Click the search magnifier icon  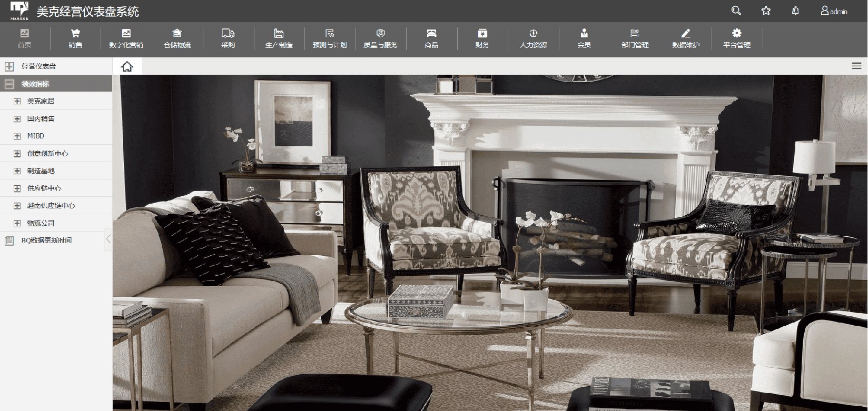[736, 11]
